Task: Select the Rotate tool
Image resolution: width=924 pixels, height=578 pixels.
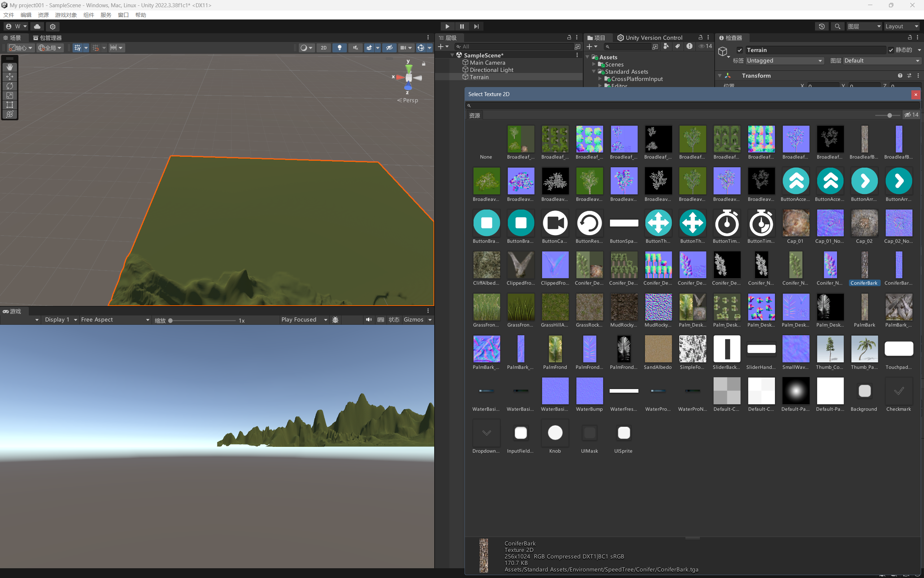Action: [9, 86]
